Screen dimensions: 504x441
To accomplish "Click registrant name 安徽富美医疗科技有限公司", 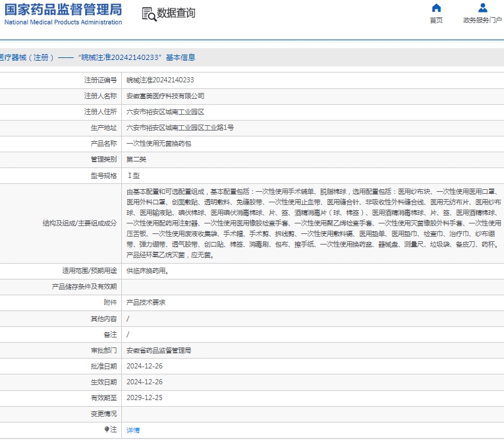I will coord(165,96).
